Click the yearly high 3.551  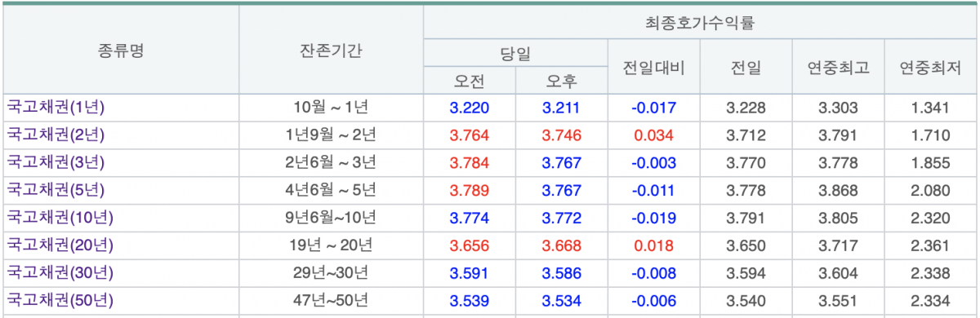(838, 300)
